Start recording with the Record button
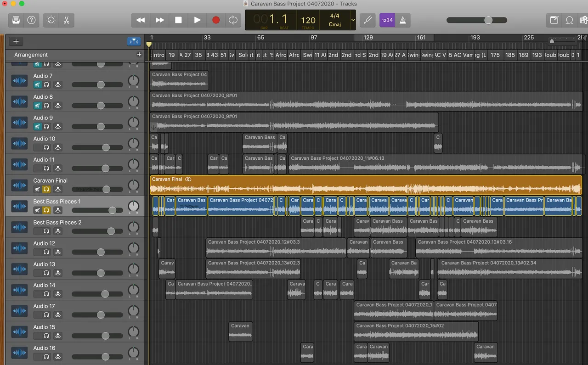Viewport: 588px width, 365px height. [x=216, y=20]
